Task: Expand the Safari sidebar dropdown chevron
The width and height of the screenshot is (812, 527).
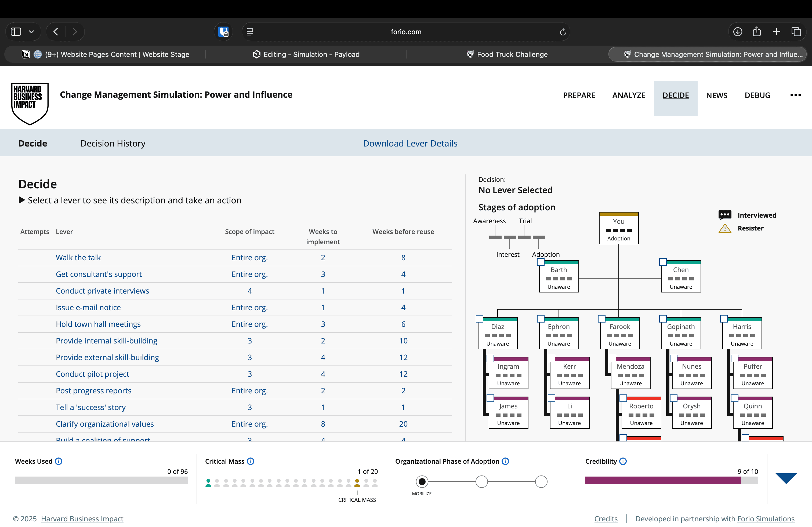Action: click(x=31, y=32)
